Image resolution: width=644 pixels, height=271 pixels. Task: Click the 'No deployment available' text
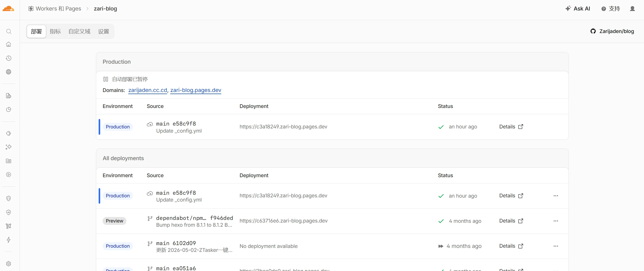click(269, 246)
